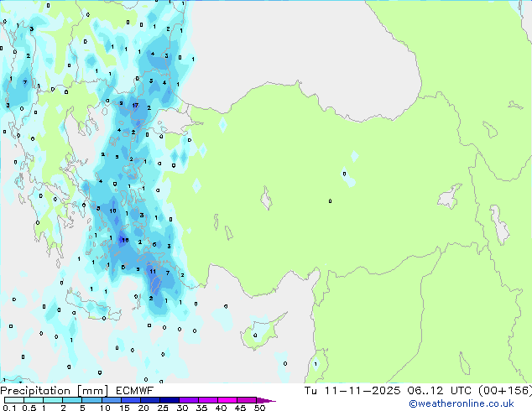532x411 pixels.
Task: Click the legend label '15'
Action: 124,408
